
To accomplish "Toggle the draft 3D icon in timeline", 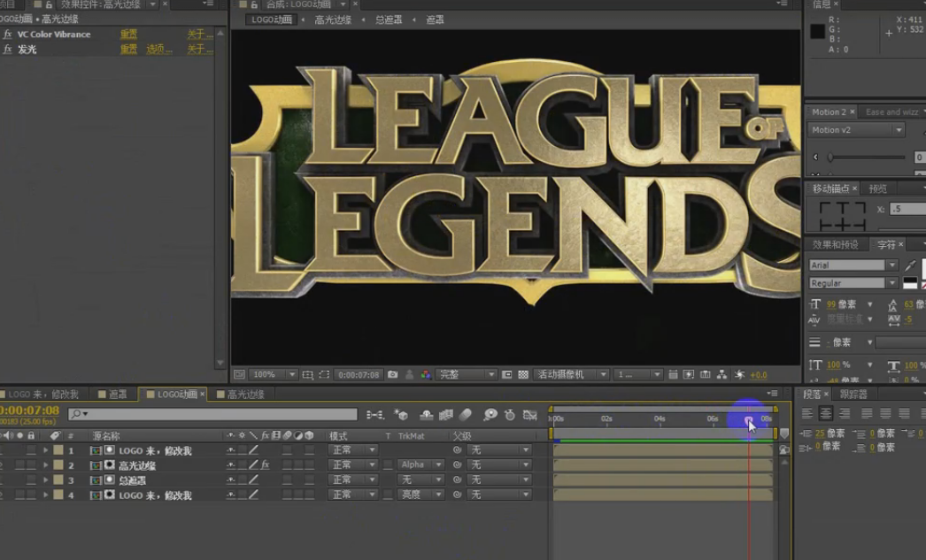I will pyautogui.click(x=401, y=415).
